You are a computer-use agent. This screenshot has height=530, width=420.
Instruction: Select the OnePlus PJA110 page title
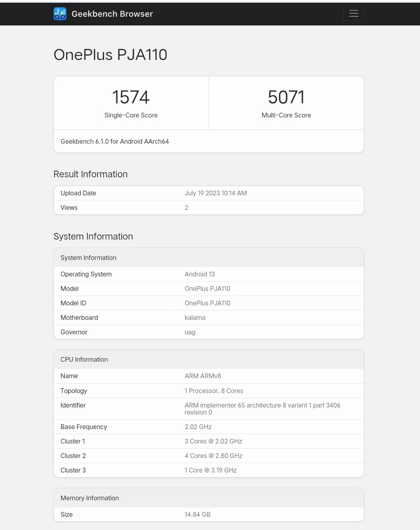110,54
